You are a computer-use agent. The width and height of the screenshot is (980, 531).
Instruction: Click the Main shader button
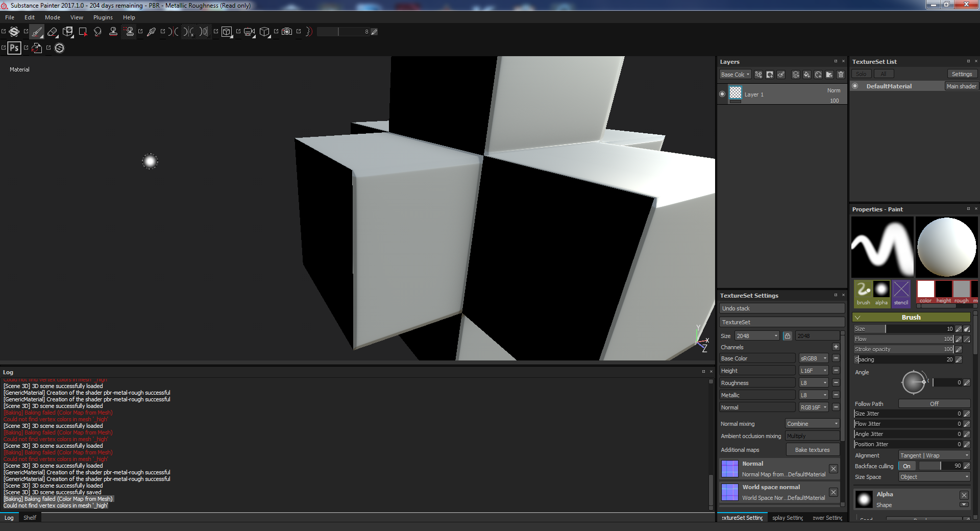tap(961, 86)
